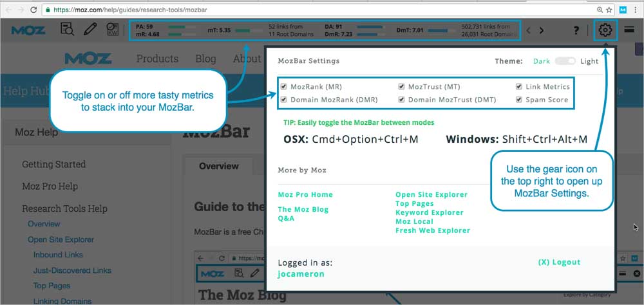The image size is (644, 305).
Task: Click the (X) Logout link
Action: (x=559, y=263)
